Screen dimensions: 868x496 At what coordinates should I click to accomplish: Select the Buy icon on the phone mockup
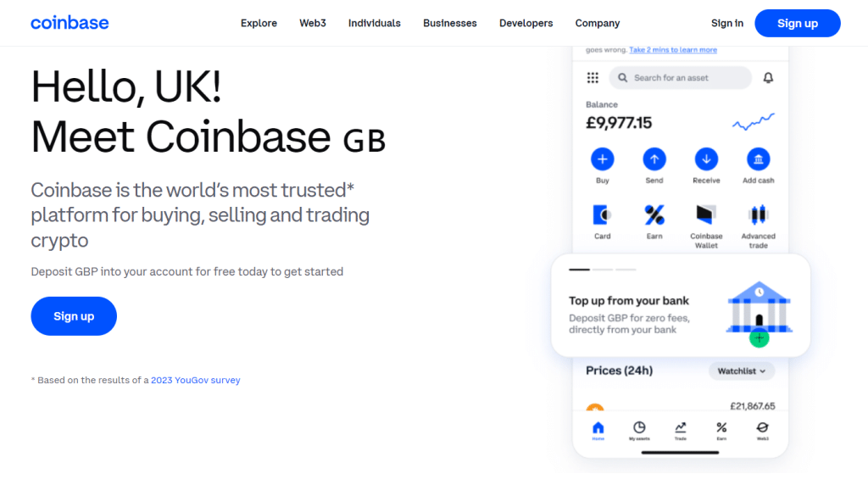(602, 159)
